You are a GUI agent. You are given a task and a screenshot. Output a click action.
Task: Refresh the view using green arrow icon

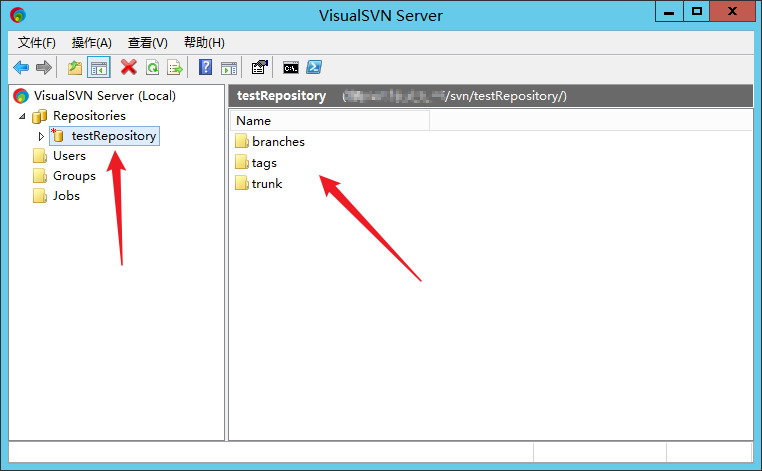tap(152, 68)
